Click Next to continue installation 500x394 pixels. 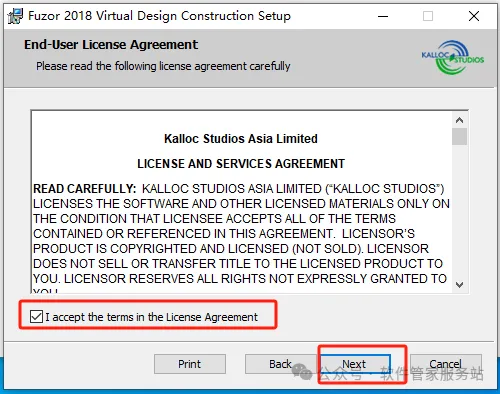354,364
